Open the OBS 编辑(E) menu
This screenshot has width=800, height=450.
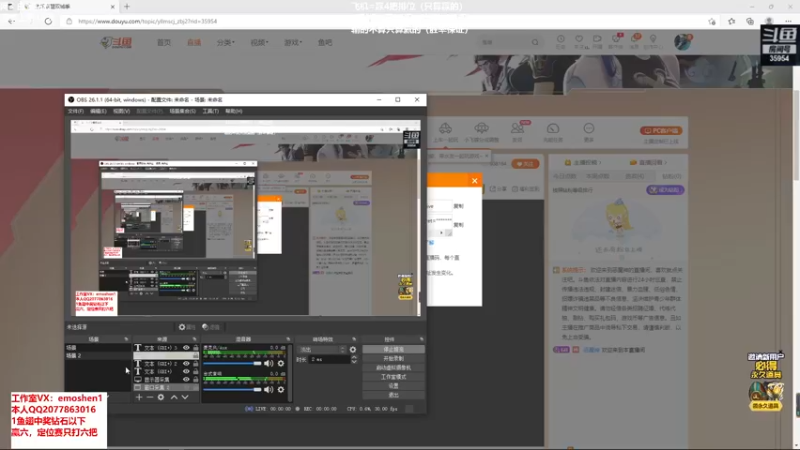tap(98, 111)
